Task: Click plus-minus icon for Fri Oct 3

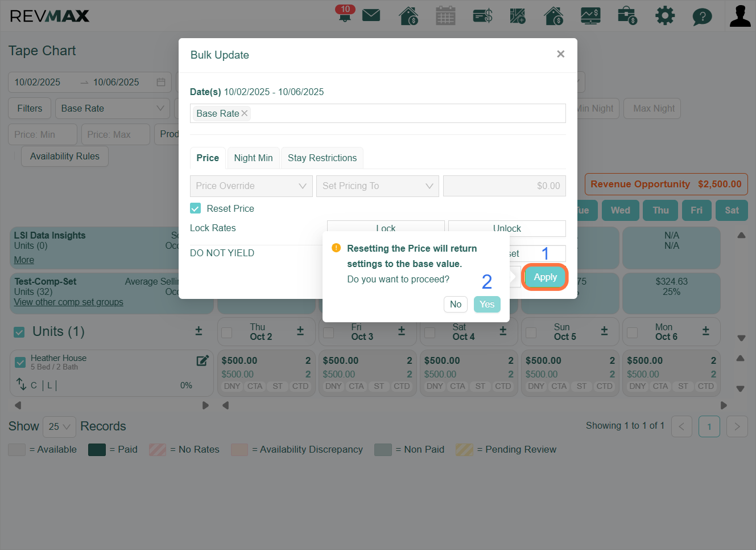Action: [x=401, y=331]
